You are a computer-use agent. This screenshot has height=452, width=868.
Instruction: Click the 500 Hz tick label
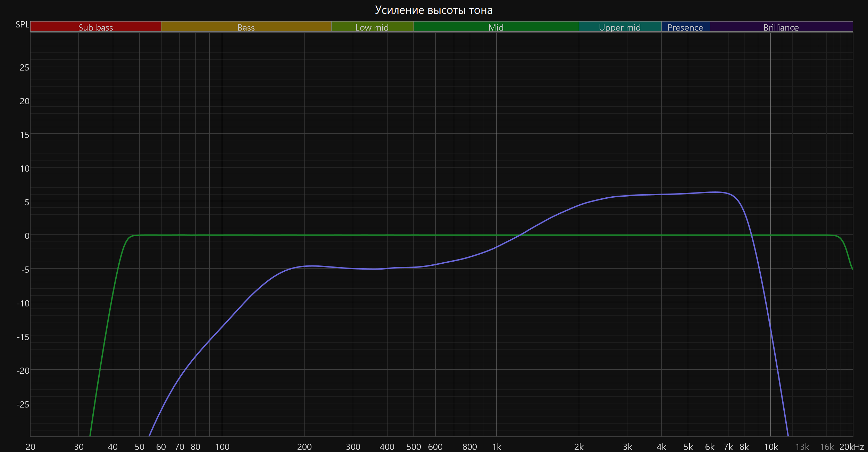(414, 447)
